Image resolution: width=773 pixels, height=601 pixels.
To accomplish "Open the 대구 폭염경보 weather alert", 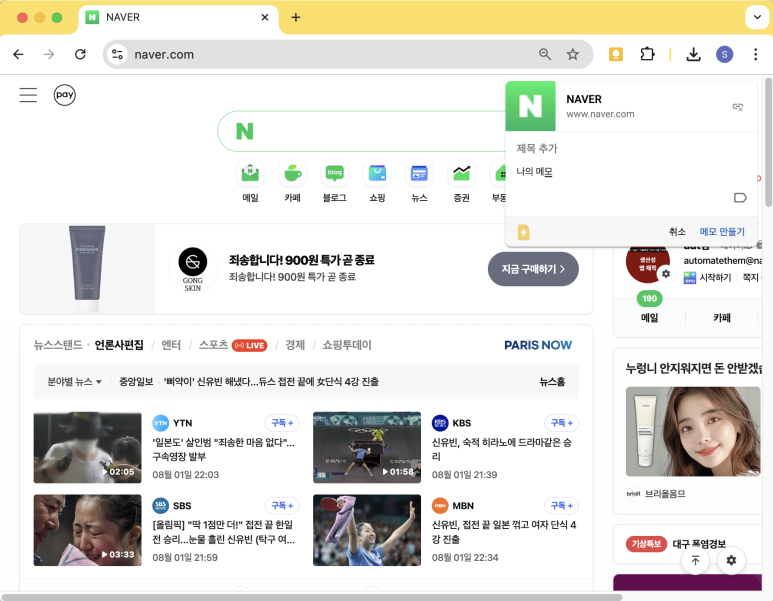I will [699, 544].
